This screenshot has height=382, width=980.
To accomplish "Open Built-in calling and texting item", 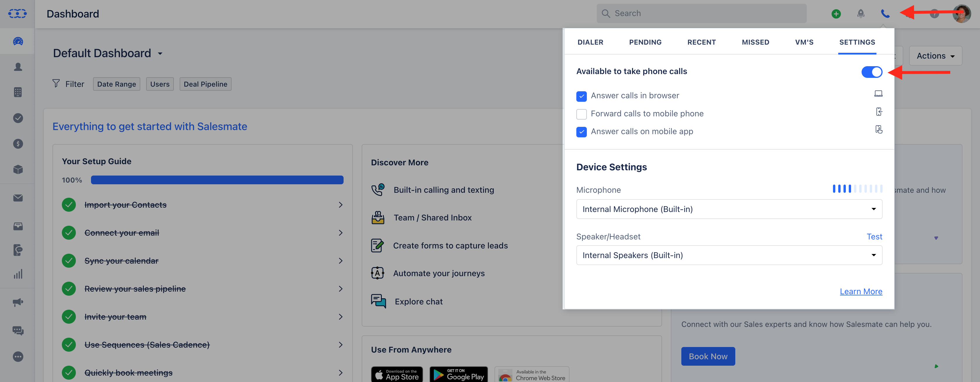I will pos(444,190).
